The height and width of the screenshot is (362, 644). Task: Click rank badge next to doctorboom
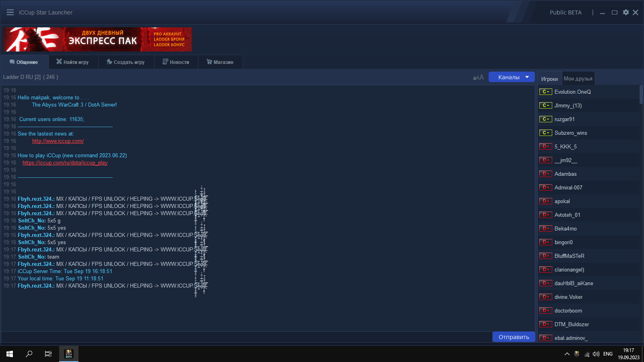click(x=545, y=311)
